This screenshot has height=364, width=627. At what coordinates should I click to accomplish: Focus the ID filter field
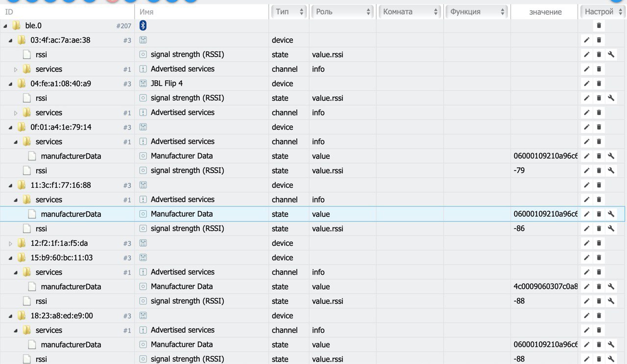pos(67,12)
